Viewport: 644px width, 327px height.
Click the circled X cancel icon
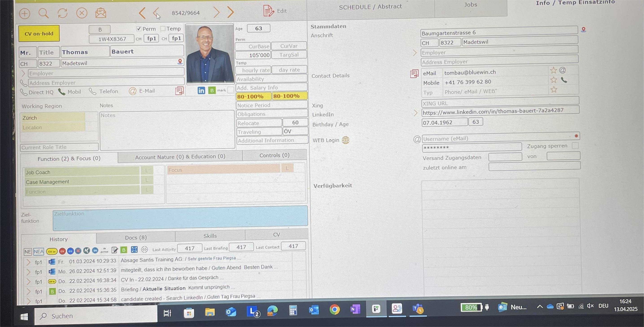[82, 13]
